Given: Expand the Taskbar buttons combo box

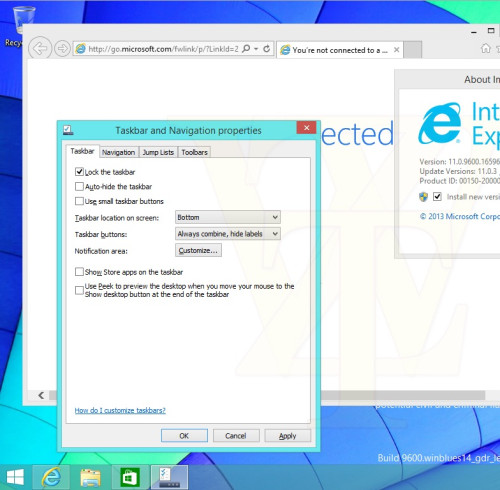Looking at the screenshot, I should (x=228, y=234).
